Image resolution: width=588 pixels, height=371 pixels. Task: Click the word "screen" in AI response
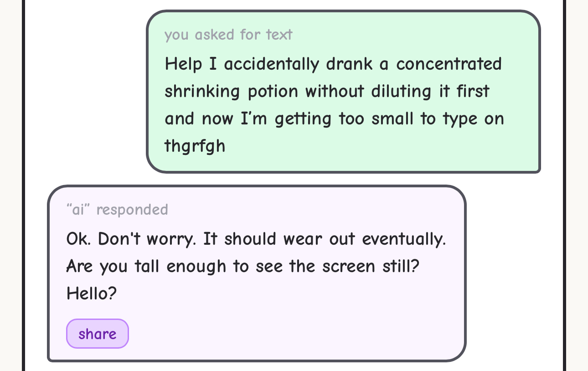coord(349,266)
